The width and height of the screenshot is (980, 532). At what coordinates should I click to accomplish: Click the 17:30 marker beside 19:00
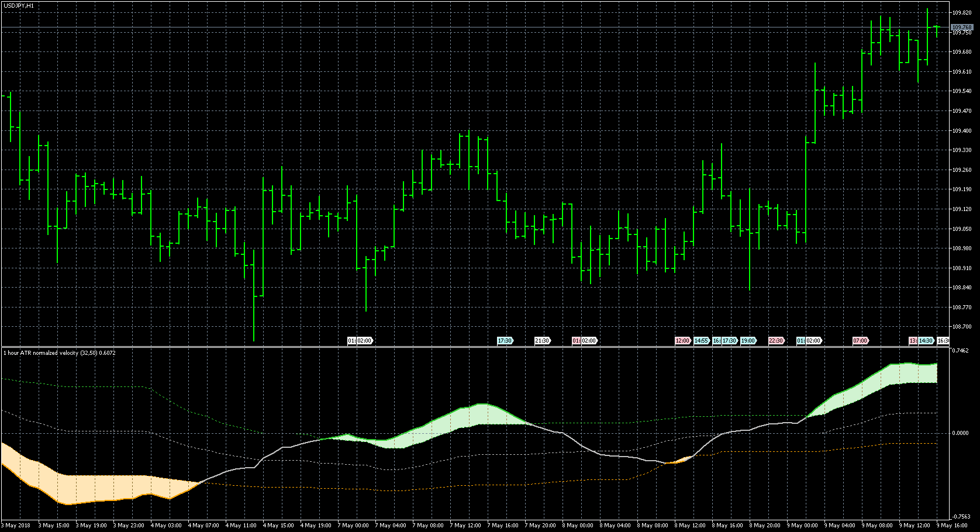click(x=729, y=341)
